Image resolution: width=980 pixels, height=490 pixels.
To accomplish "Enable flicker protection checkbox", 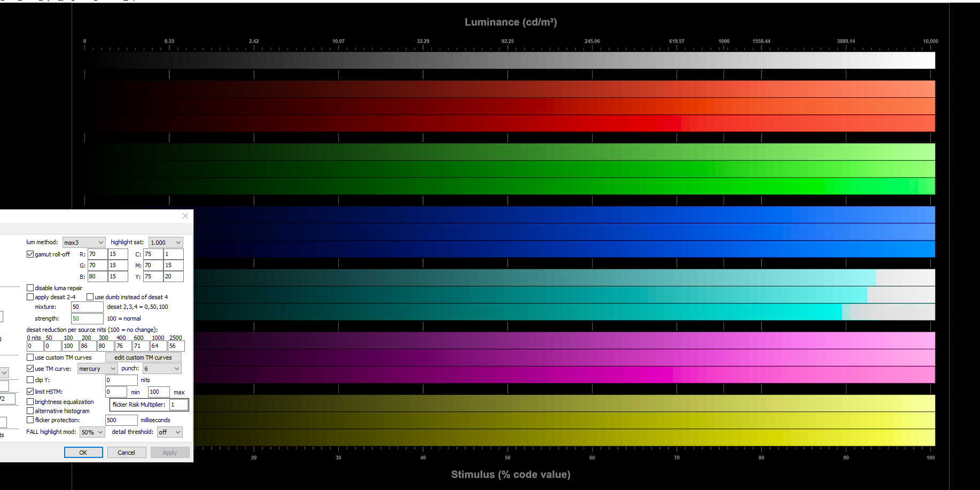I will 30,420.
